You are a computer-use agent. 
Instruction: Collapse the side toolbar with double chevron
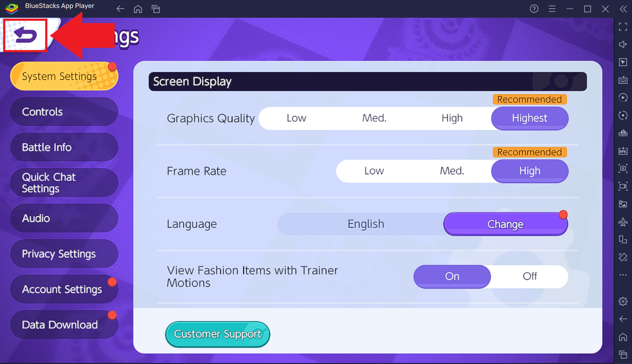[623, 9]
